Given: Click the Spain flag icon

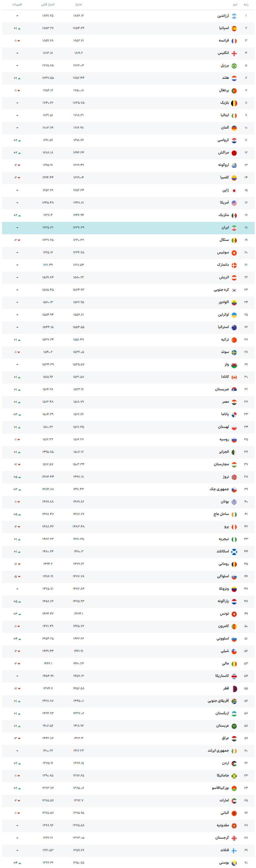Looking at the screenshot, I should [234, 29].
